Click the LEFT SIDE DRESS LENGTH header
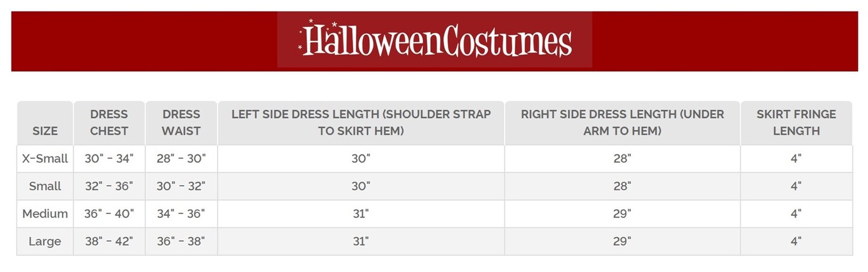 (x=360, y=122)
